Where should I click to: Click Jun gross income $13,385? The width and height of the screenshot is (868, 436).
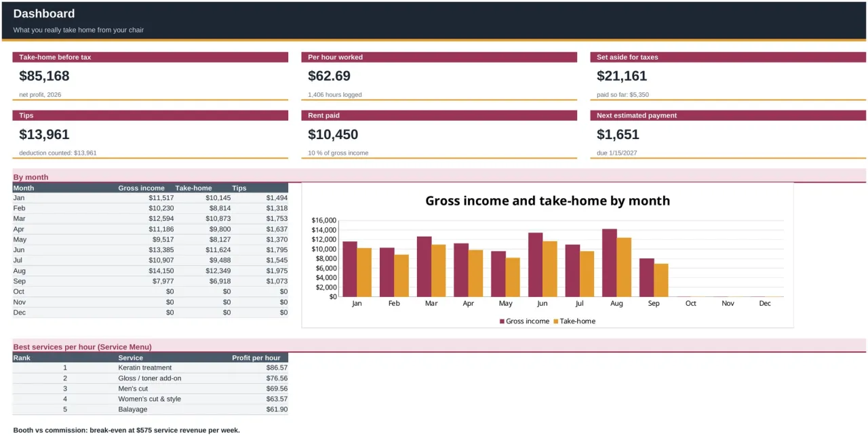click(x=161, y=250)
